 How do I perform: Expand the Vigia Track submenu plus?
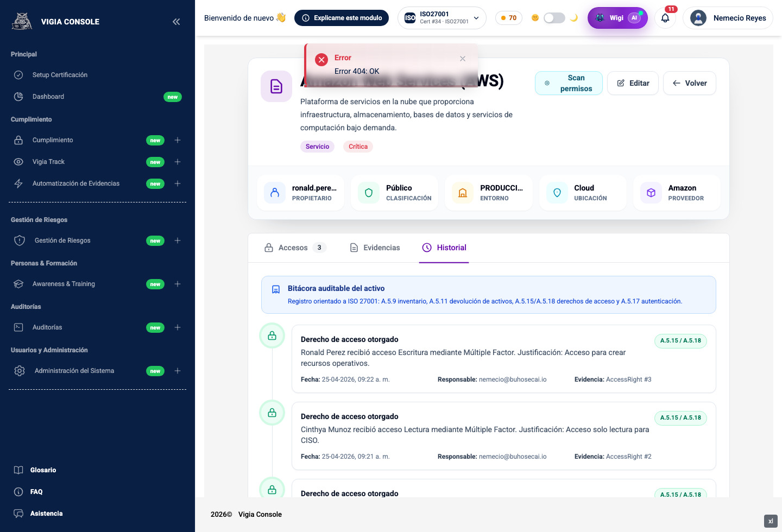point(178,162)
